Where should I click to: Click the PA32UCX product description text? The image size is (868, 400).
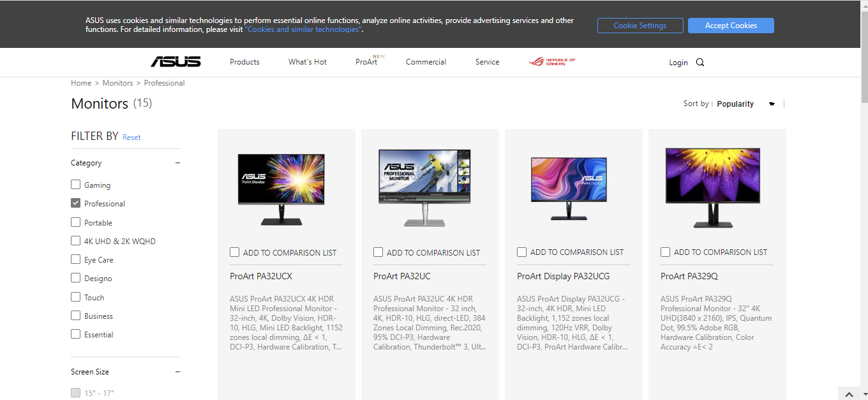click(286, 323)
